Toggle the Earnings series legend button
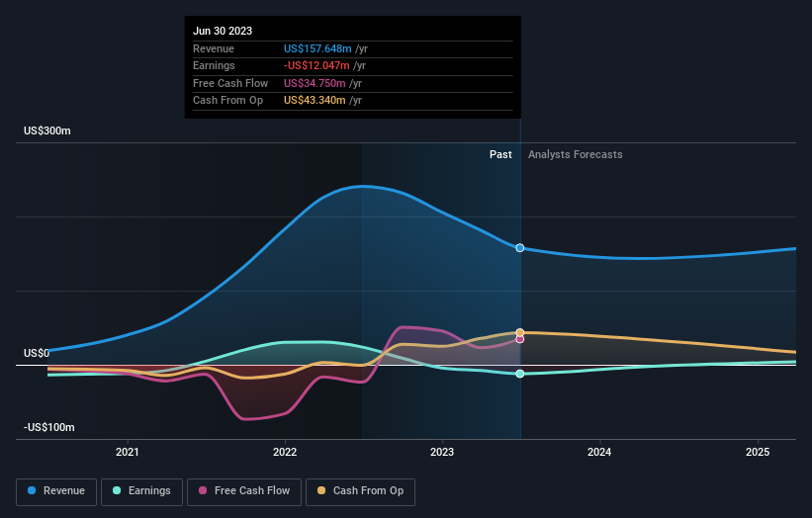 pos(141,491)
